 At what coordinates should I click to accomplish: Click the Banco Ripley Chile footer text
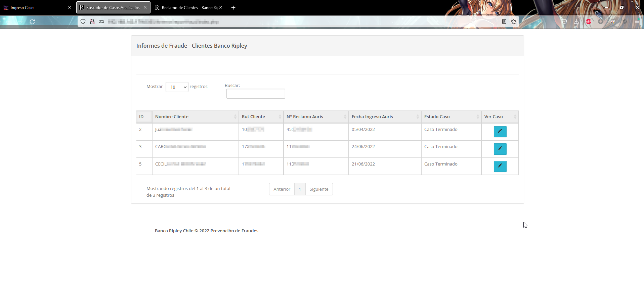coord(207,231)
